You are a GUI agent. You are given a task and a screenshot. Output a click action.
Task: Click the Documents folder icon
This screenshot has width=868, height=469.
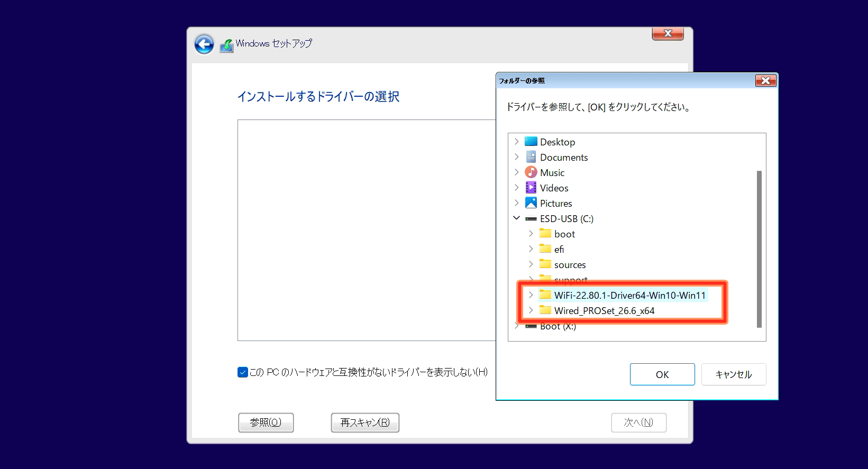(531, 157)
